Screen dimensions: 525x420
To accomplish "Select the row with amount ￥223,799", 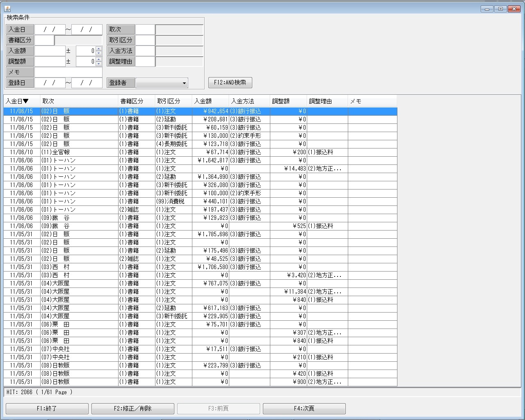I will pyautogui.click(x=200, y=365).
